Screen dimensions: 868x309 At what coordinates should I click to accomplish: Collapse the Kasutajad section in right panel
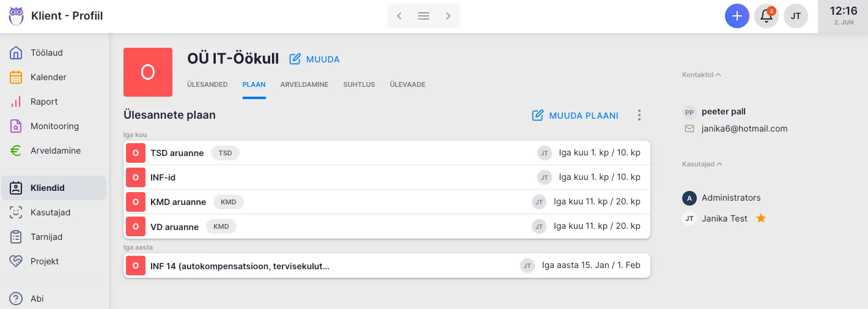[701, 164]
